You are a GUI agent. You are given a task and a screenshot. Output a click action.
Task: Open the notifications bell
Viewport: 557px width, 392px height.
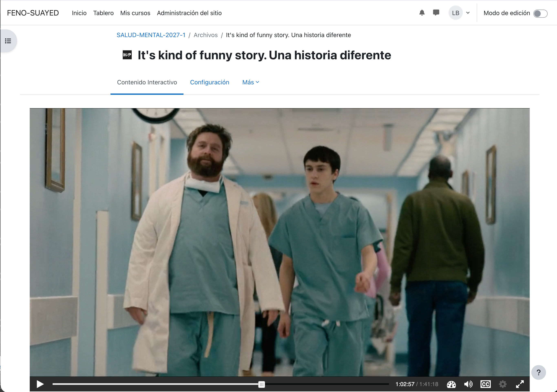tap(422, 13)
